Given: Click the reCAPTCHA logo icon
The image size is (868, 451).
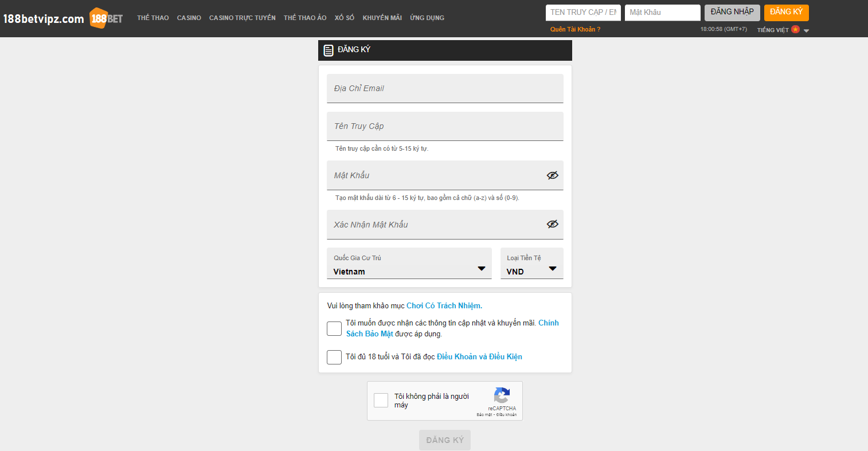Looking at the screenshot, I should click(502, 395).
